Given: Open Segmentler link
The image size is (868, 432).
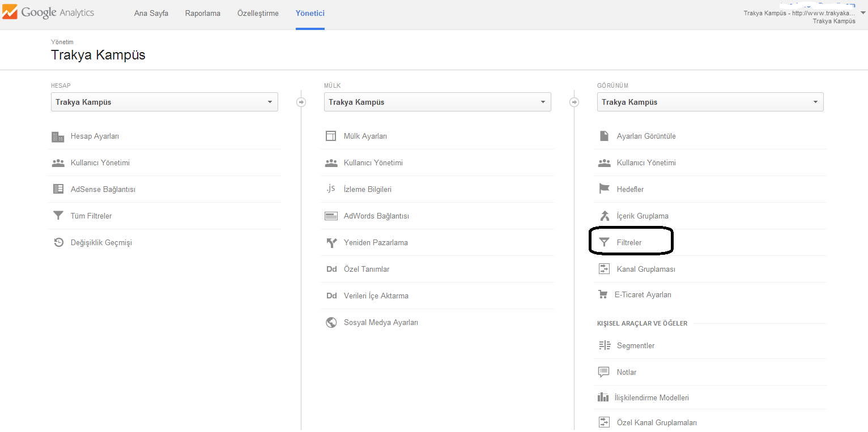Looking at the screenshot, I should click(636, 346).
